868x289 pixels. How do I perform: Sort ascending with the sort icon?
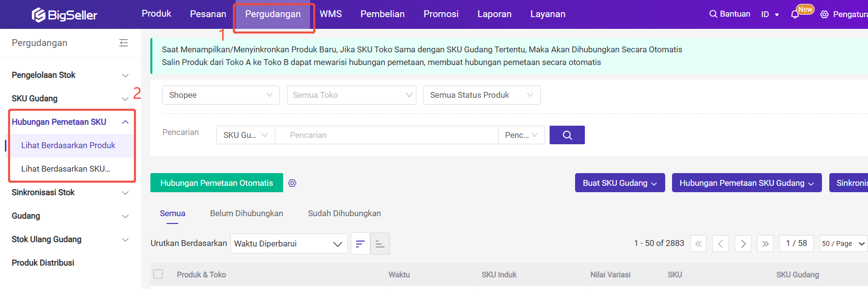click(x=380, y=244)
